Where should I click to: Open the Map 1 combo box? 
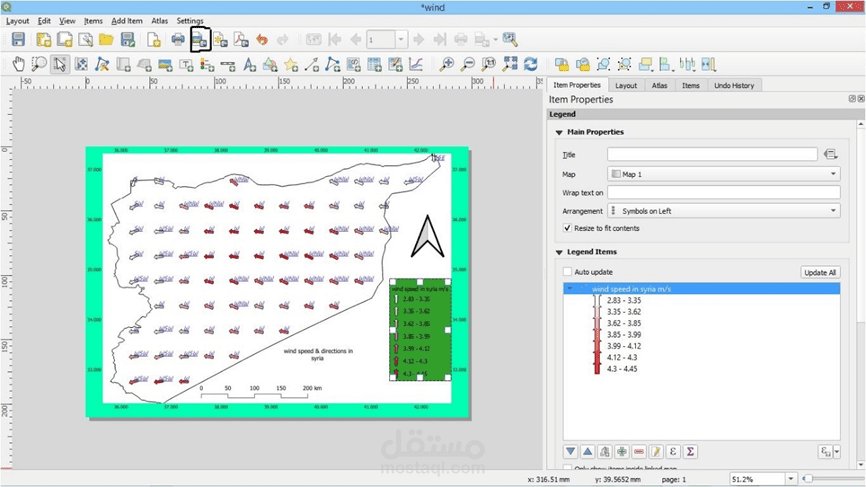pos(724,174)
